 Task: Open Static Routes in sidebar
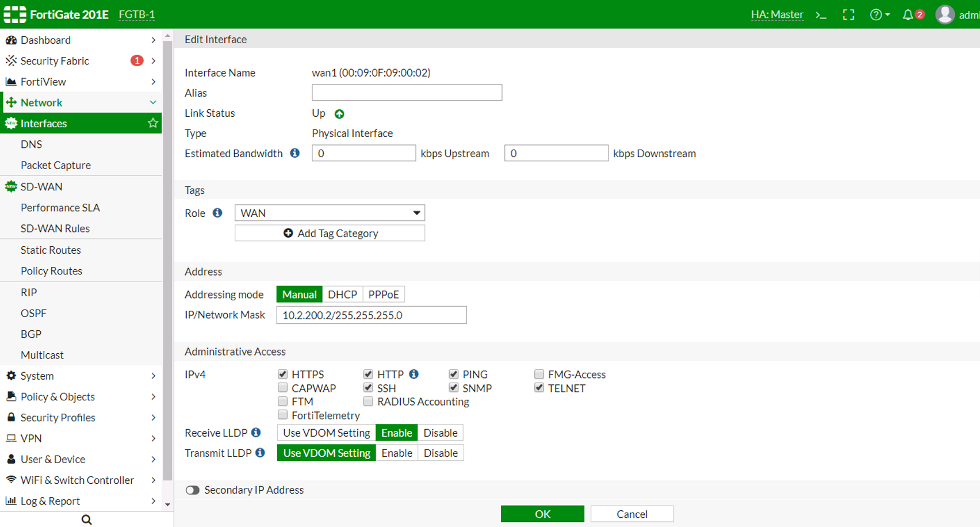[x=51, y=250]
